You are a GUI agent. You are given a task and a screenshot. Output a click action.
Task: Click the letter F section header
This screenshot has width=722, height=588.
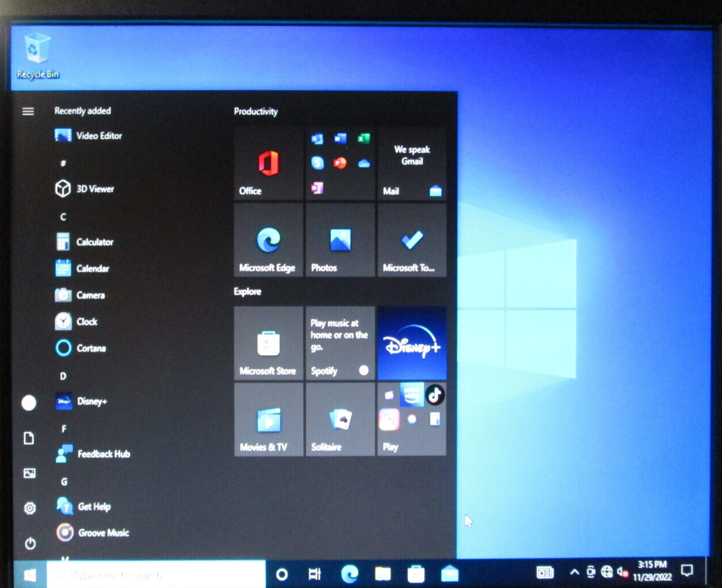(64, 429)
